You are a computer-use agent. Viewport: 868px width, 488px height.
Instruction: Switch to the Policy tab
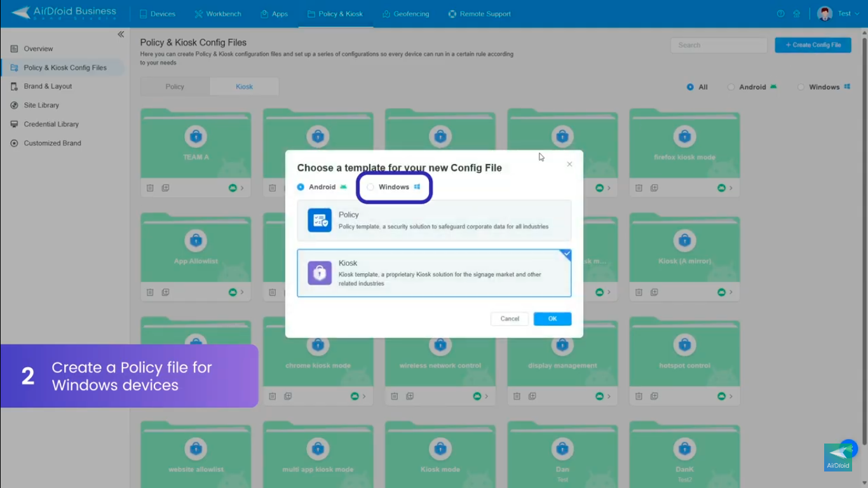pyautogui.click(x=175, y=86)
